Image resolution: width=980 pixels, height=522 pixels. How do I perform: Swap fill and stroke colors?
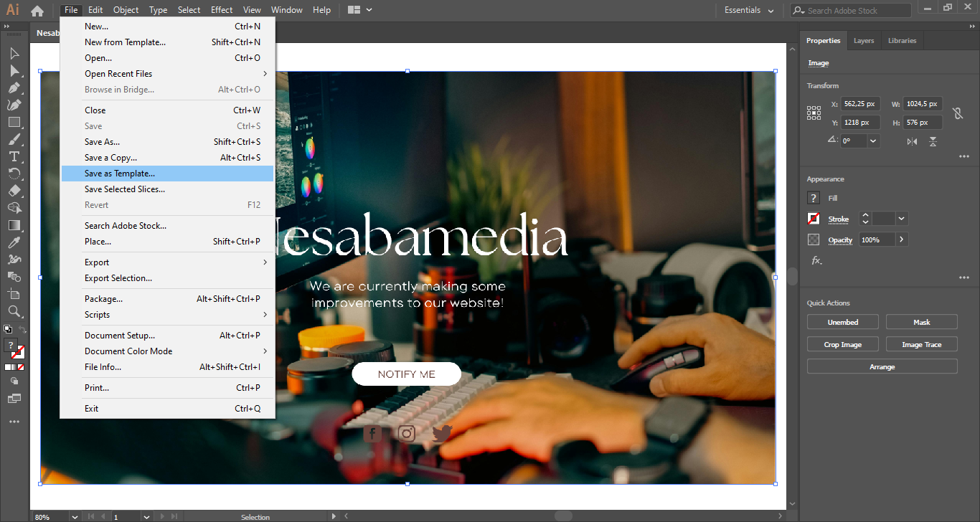pyautogui.click(x=22, y=330)
